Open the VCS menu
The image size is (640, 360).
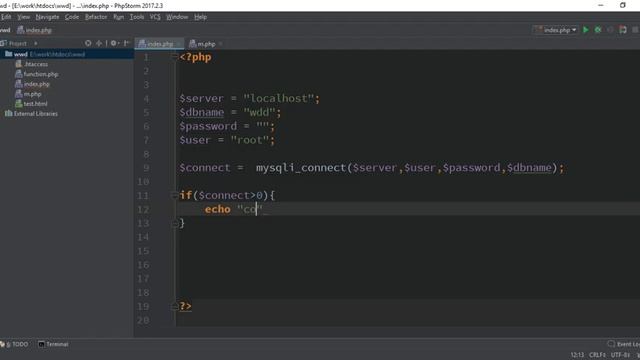pos(155,17)
